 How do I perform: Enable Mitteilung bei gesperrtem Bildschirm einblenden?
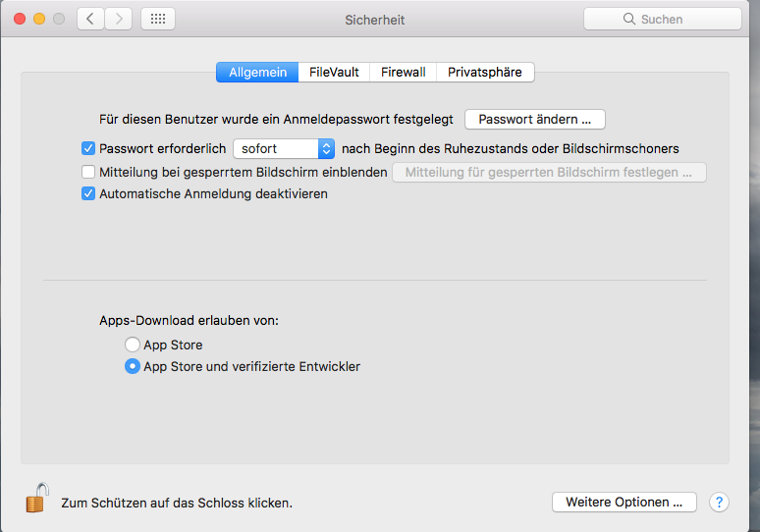coord(88,172)
